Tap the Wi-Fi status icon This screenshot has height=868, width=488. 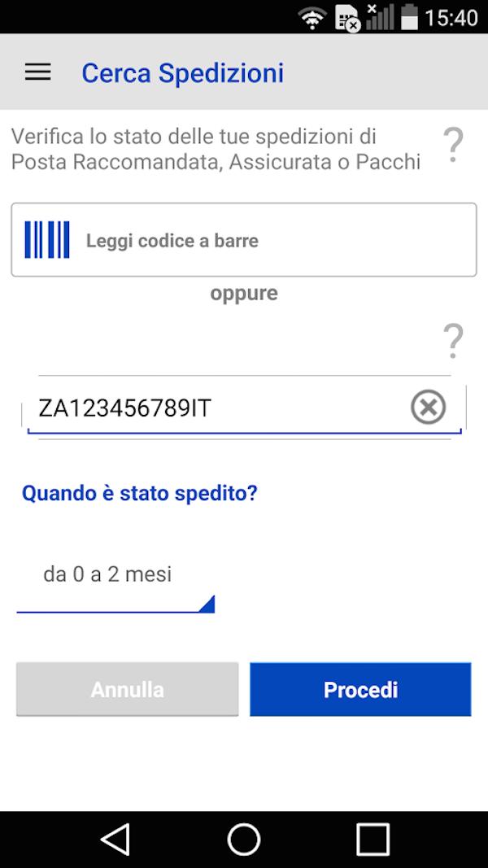[x=312, y=17]
